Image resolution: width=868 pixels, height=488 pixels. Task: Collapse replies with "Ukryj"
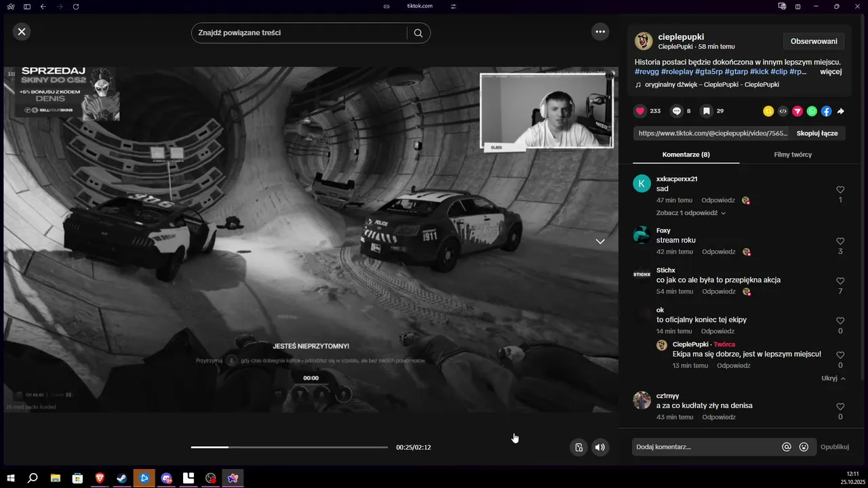point(833,378)
